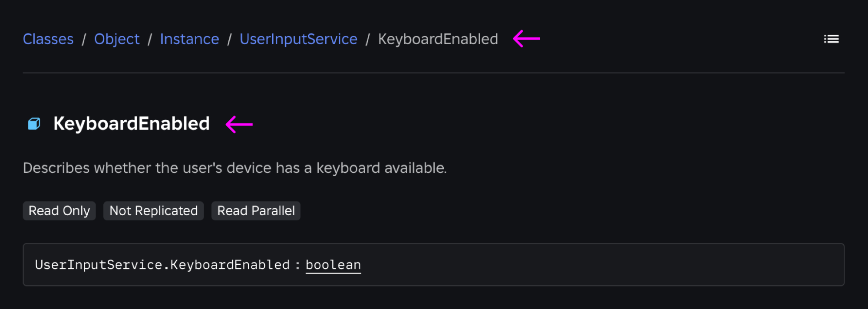Click the KeyboardEnabled page heading
Viewport: 868px width, 309px height.
pyautogui.click(x=131, y=124)
